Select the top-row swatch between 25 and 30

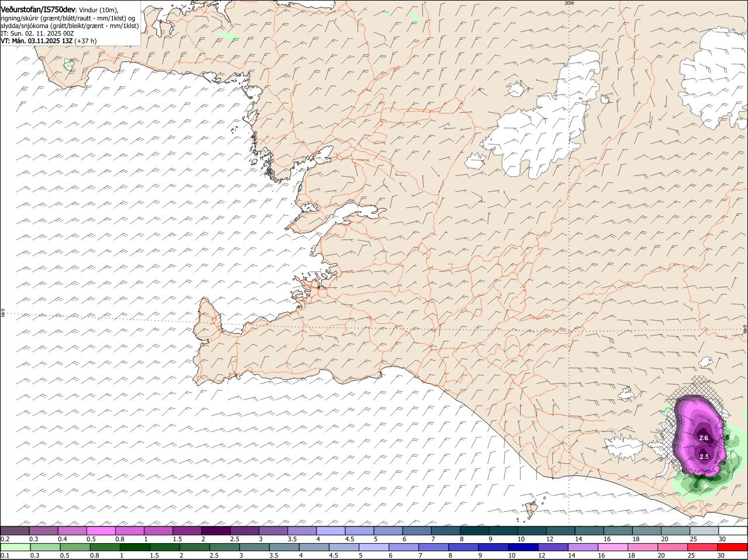703,530
